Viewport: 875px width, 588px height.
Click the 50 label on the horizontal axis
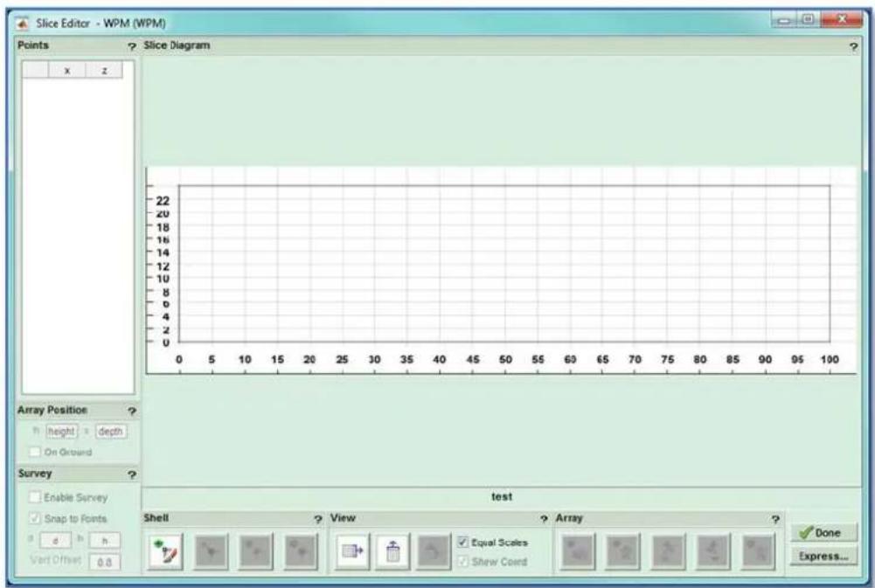pyautogui.click(x=505, y=360)
